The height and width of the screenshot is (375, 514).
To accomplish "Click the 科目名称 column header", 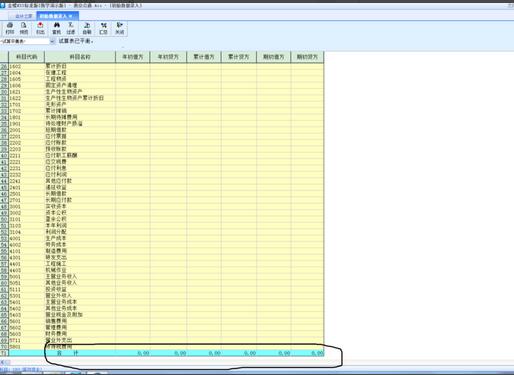I will (80, 57).
